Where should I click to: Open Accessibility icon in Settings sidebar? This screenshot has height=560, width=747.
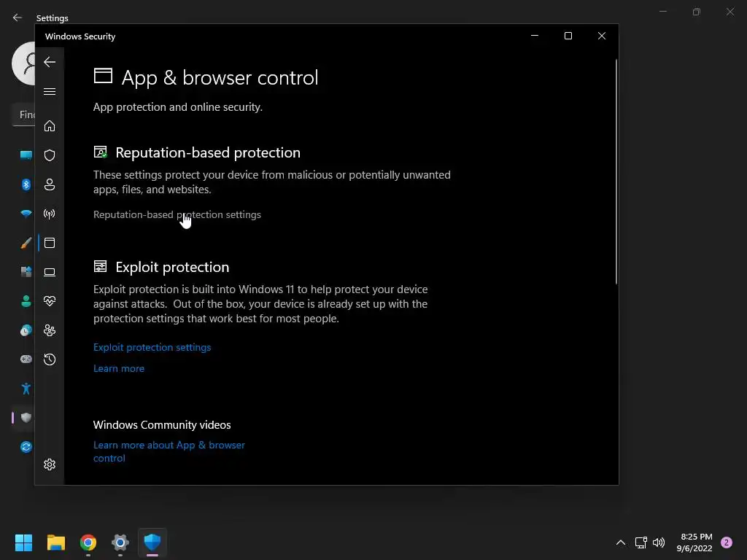(x=26, y=389)
